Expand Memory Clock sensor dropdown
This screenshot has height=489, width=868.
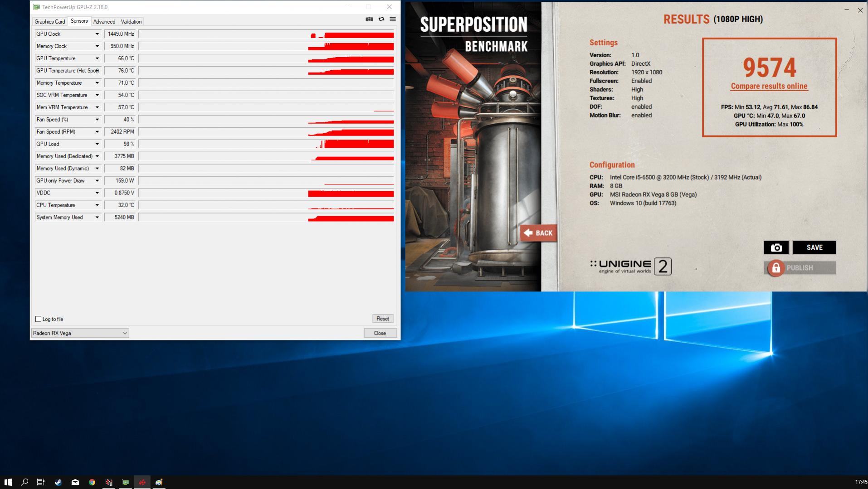[x=97, y=46]
